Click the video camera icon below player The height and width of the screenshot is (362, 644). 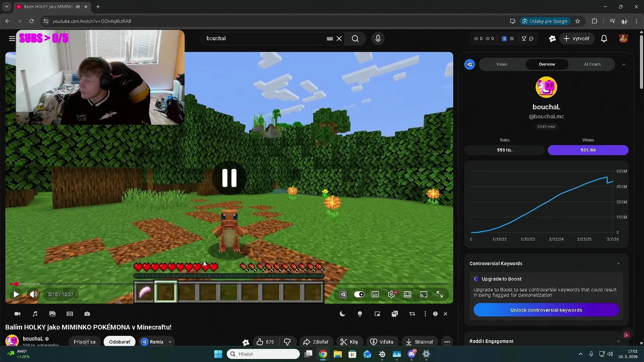tap(17, 314)
